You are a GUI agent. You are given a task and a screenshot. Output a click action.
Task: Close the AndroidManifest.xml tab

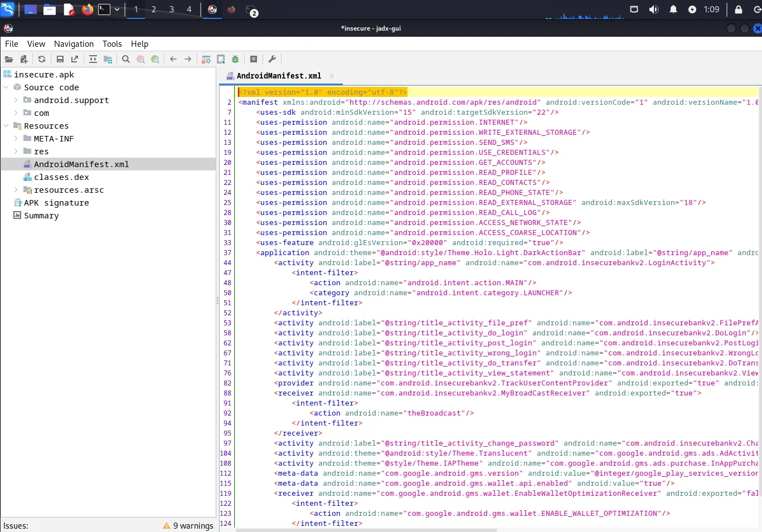332,76
